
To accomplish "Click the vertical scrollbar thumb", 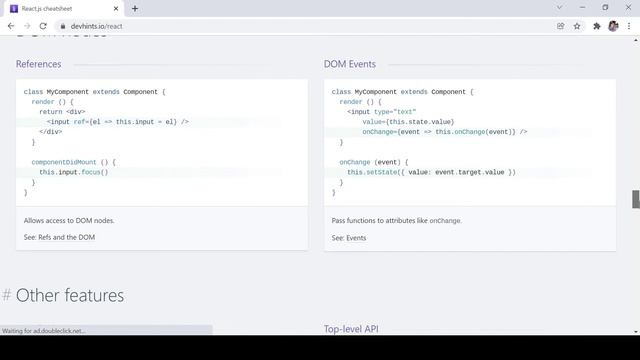I will pos(636,199).
